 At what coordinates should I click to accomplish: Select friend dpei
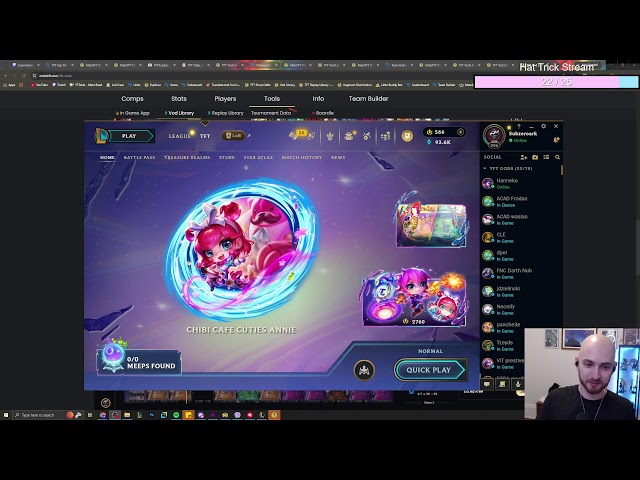[x=520, y=255]
